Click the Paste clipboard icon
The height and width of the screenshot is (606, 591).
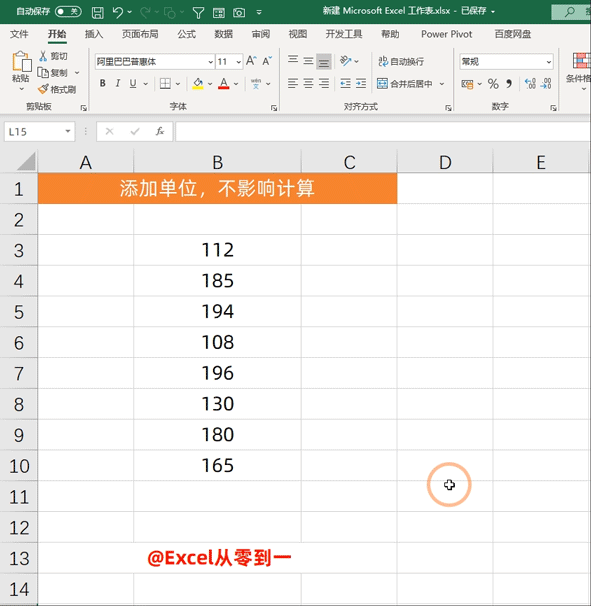[x=21, y=62]
